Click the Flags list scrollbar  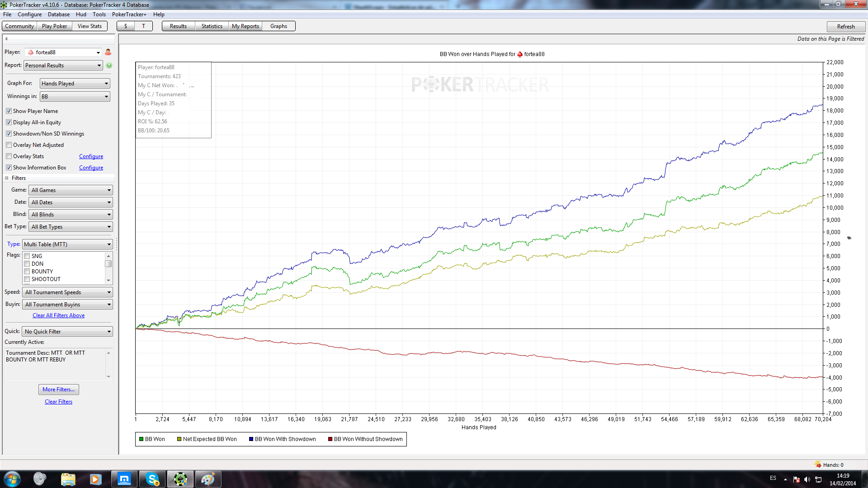[108, 268]
